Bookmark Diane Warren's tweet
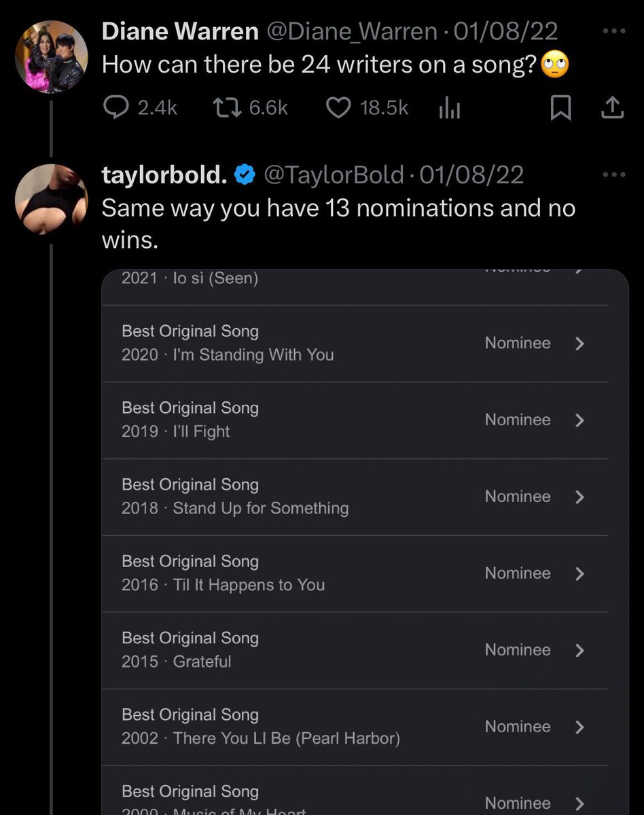The height and width of the screenshot is (815, 644). point(560,109)
